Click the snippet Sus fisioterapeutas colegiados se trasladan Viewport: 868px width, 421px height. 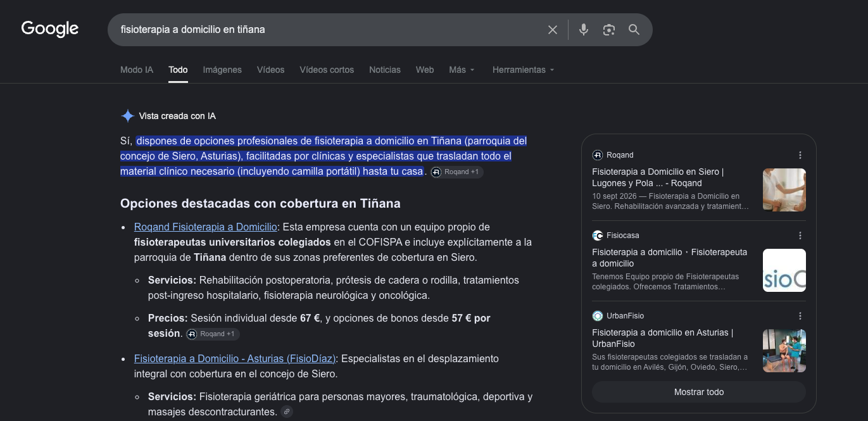(x=670, y=362)
